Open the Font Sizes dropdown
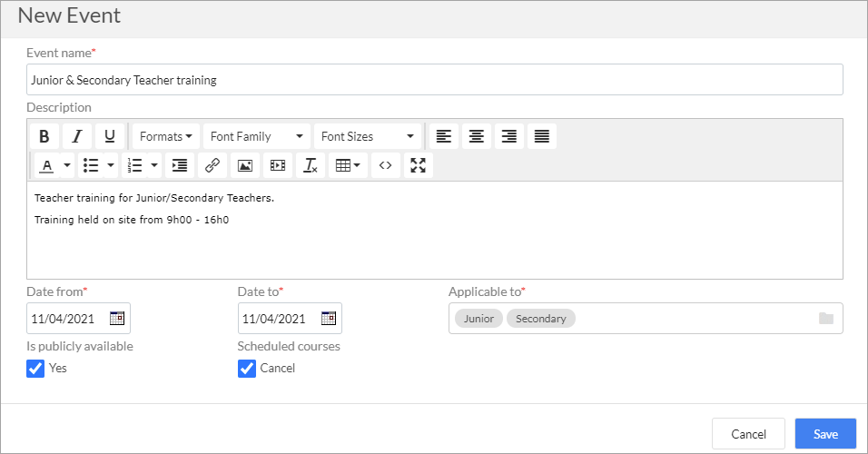This screenshot has height=454, width=868. click(368, 136)
